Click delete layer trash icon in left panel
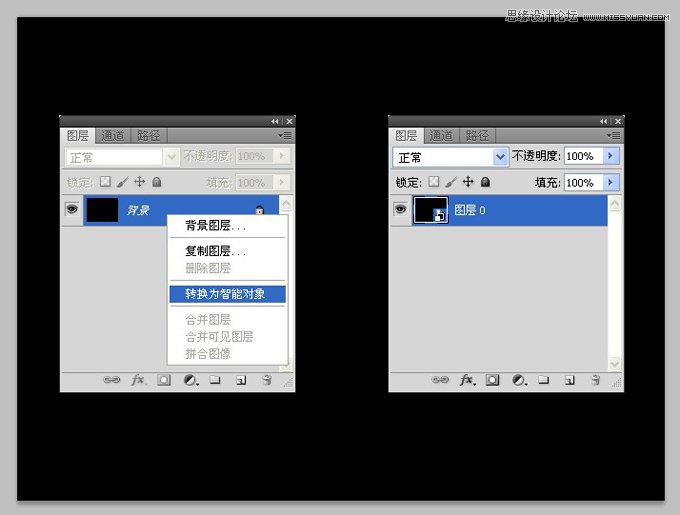This screenshot has width=680, height=515. (x=267, y=380)
